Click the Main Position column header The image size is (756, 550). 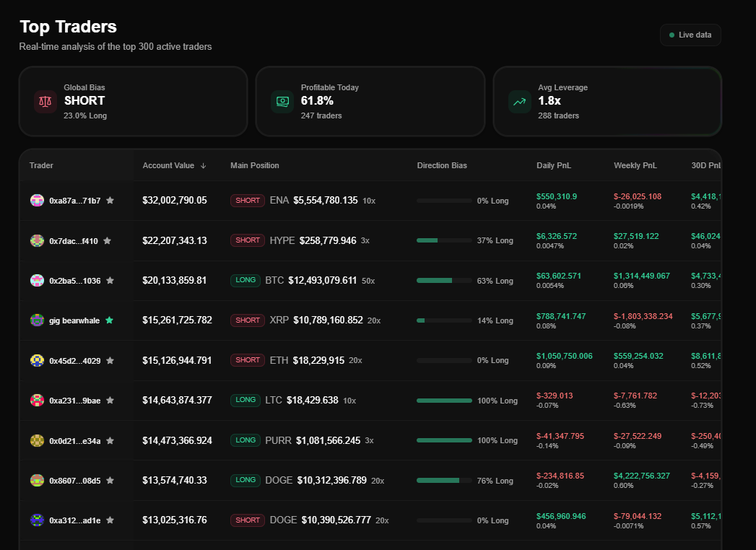tap(254, 165)
